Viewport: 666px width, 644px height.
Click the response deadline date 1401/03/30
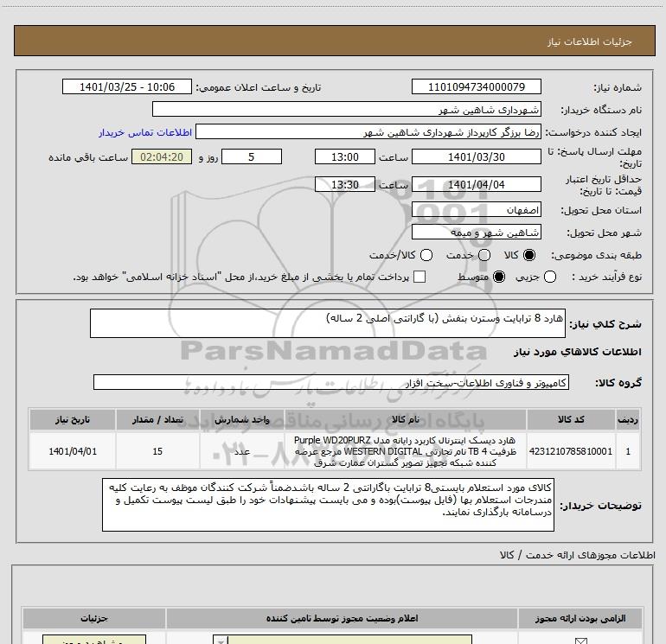(476, 156)
